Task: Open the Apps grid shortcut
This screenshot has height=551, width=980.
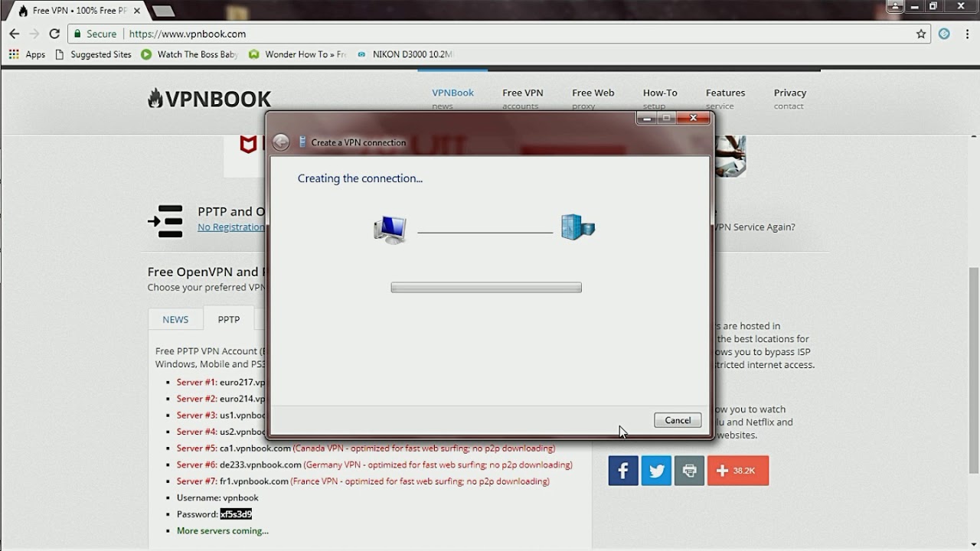Action: [27, 54]
